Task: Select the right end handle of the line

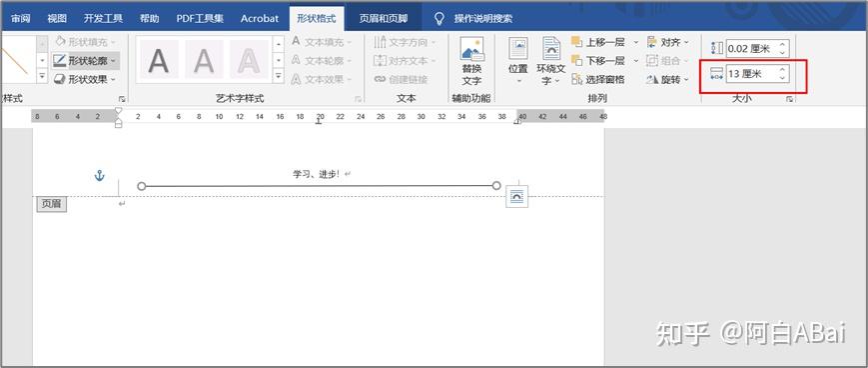Action: coord(496,186)
